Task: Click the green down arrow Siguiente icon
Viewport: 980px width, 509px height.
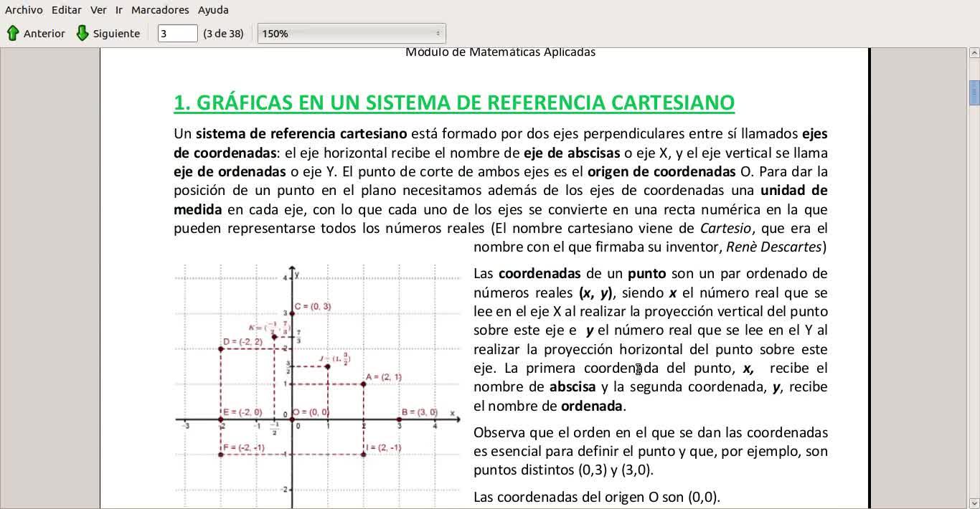Action: (x=83, y=33)
